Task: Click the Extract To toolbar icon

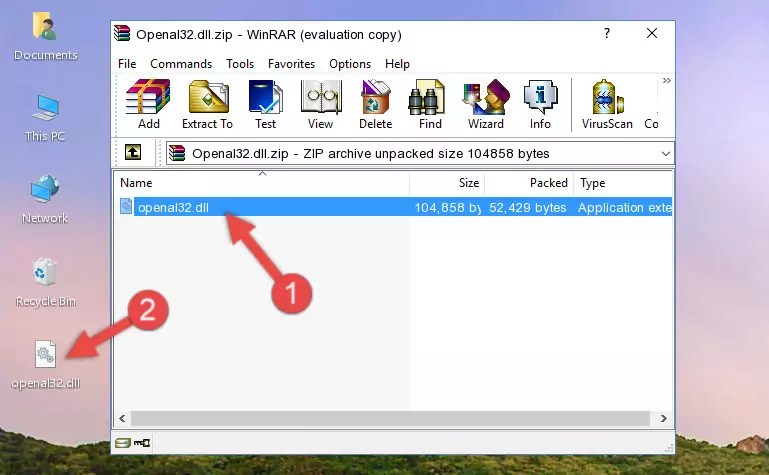Action: 207,104
